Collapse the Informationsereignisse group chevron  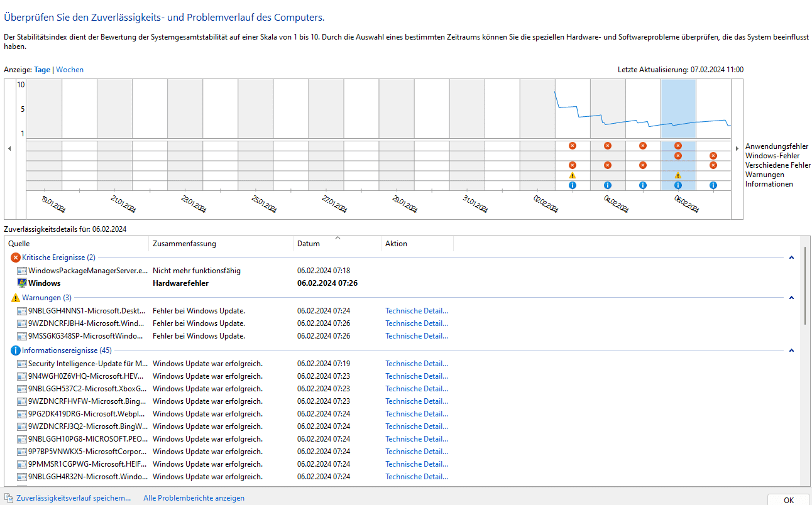click(x=792, y=350)
